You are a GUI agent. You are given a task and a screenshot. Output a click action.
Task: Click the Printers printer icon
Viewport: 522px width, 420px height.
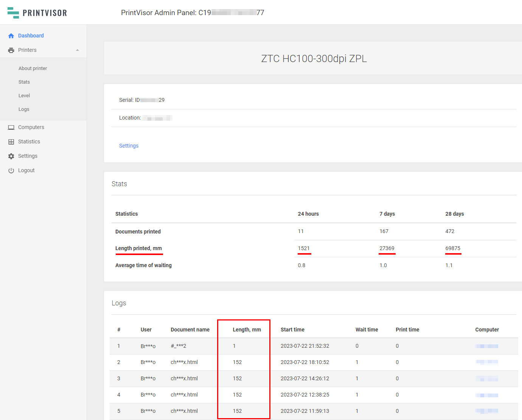pyautogui.click(x=11, y=50)
